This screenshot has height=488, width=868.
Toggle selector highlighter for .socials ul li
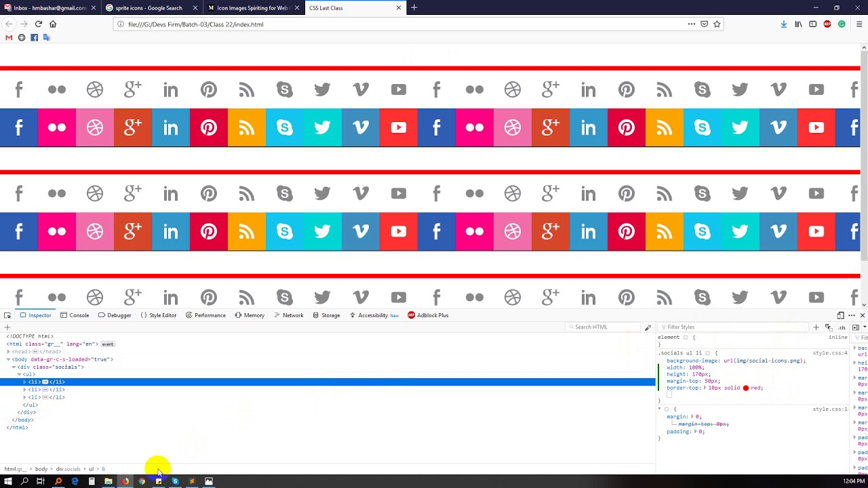point(707,353)
